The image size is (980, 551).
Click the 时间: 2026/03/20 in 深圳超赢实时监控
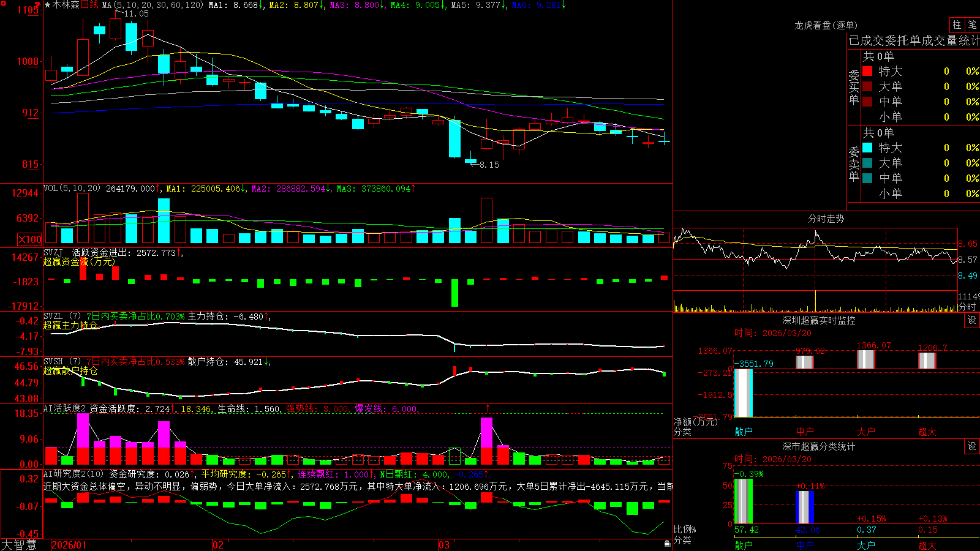(773, 333)
